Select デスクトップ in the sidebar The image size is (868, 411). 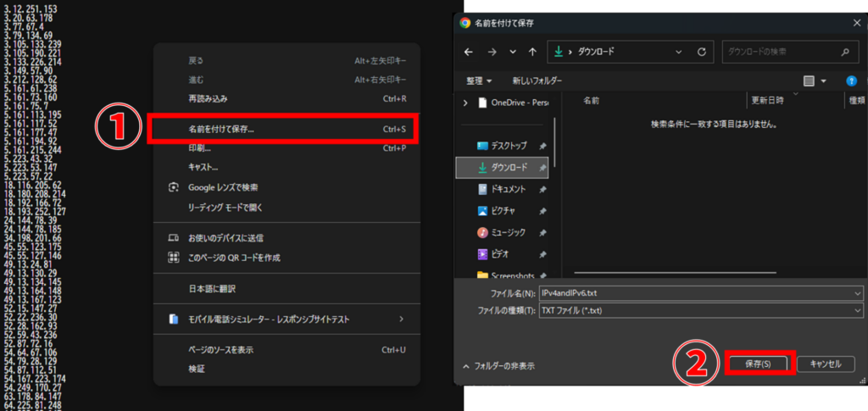[x=502, y=146]
